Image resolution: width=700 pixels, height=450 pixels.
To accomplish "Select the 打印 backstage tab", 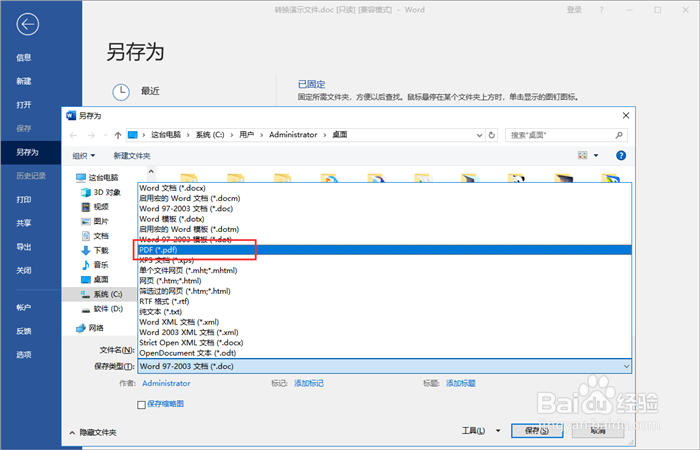I will point(24,199).
